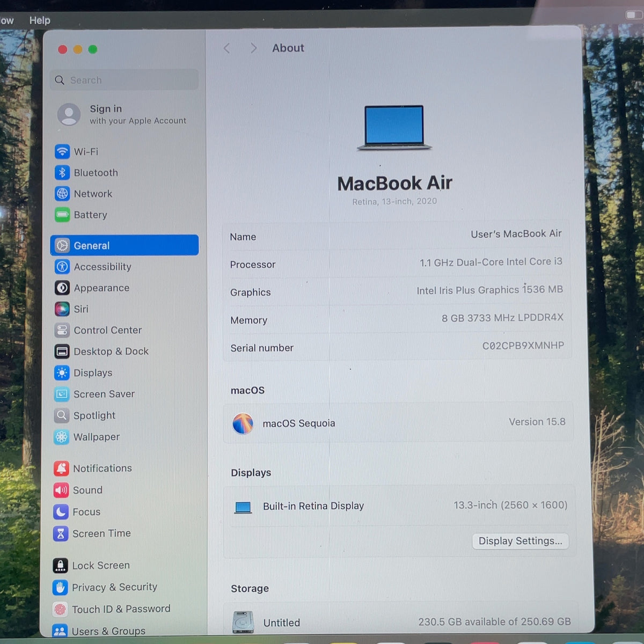Click the Storage section heading
The height and width of the screenshot is (644, 644).
pyautogui.click(x=250, y=588)
